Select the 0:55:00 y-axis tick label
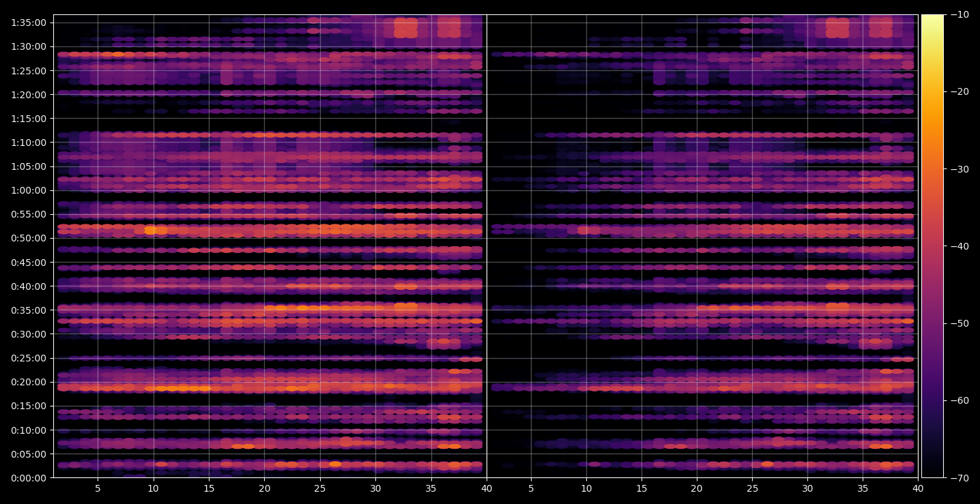 [29, 214]
